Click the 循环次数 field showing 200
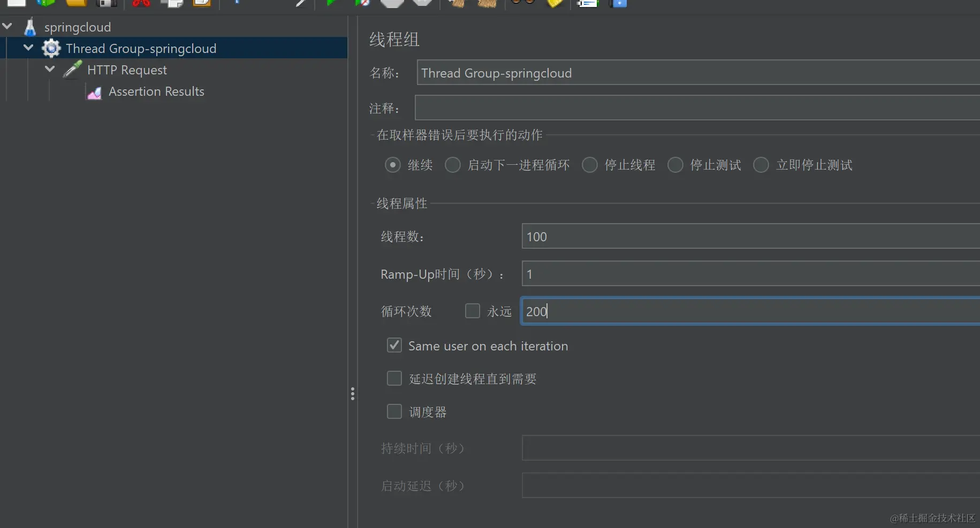The height and width of the screenshot is (528, 980). click(x=751, y=311)
